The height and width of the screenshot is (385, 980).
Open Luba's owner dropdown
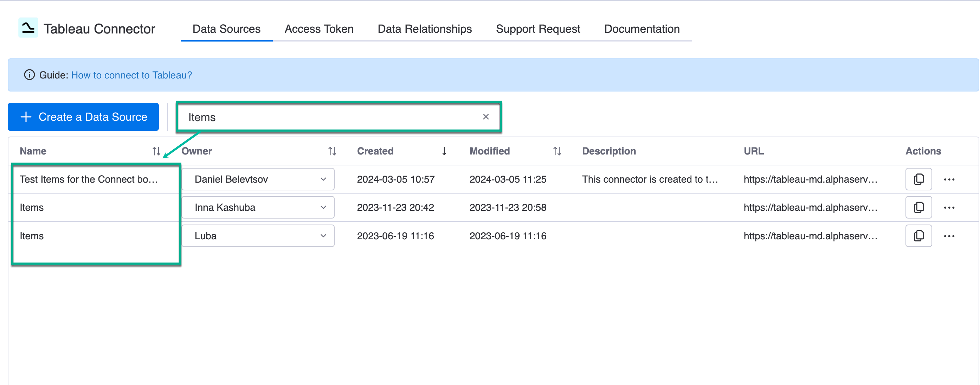(x=323, y=236)
